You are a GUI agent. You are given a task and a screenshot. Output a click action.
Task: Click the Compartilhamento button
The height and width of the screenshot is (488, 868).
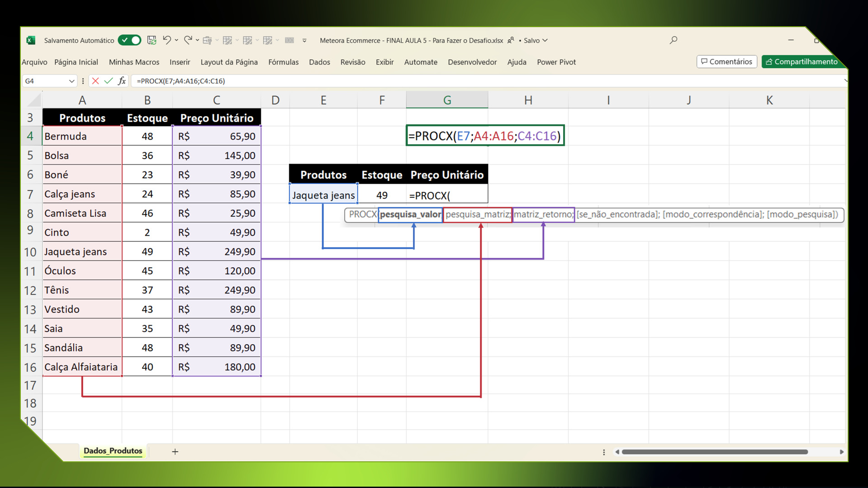click(802, 62)
